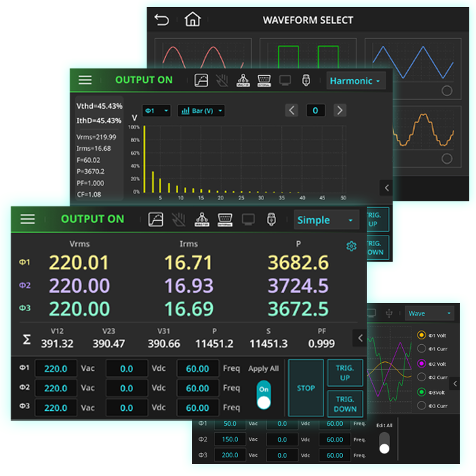Turn off the Apply All toggle
This screenshot has width=476, height=476.
[x=263, y=395]
